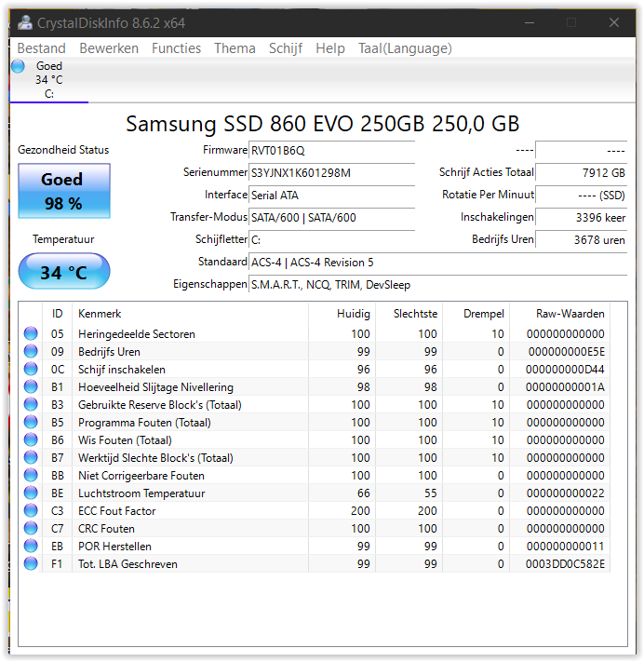Image resolution: width=644 pixels, height=662 pixels.
Task: Open the Bestand menu
Action: 41,48
